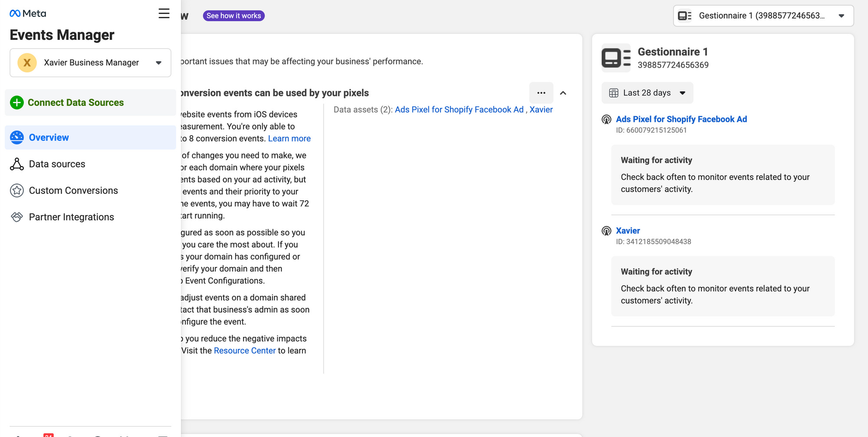Open Partner Integrations
The height and width of the screenshot is (437, 868).
tap(90, 217)
